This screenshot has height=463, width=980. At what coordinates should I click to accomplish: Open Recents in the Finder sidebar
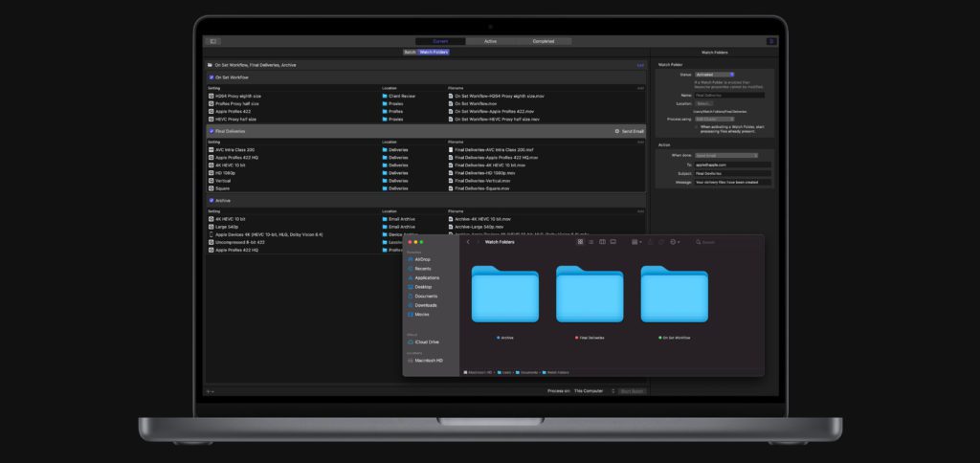tap(419, 269)
